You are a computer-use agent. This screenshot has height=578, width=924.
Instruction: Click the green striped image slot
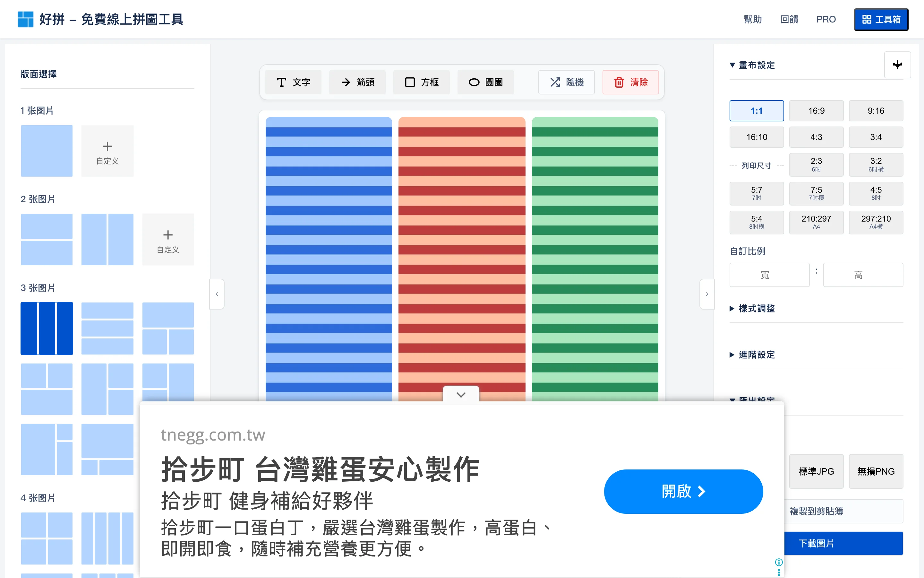pos(595,259)
